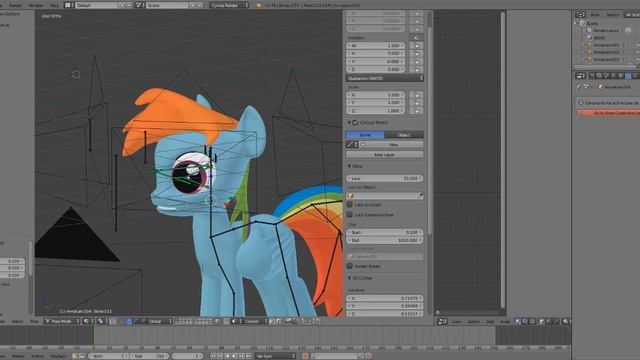Click the rotation W value field

(376, 46)
